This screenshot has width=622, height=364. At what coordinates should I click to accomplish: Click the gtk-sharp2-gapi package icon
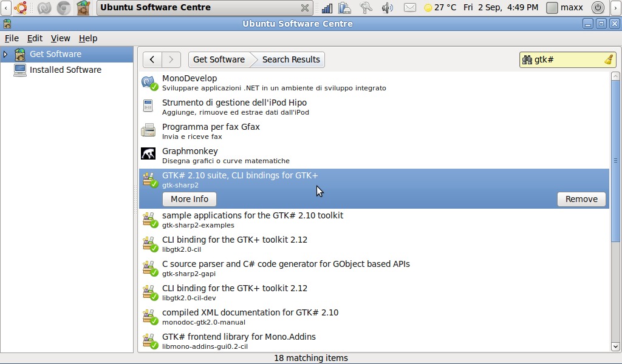150,268
